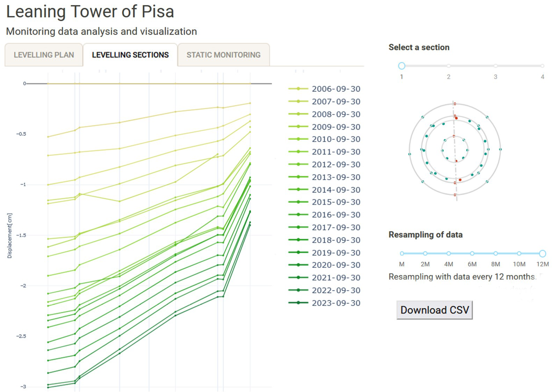Toggle the 2010-09-30 legend line marker
The height and width of the screenshot is (392, 552).
pyautogui.click(x=298, y=139)
